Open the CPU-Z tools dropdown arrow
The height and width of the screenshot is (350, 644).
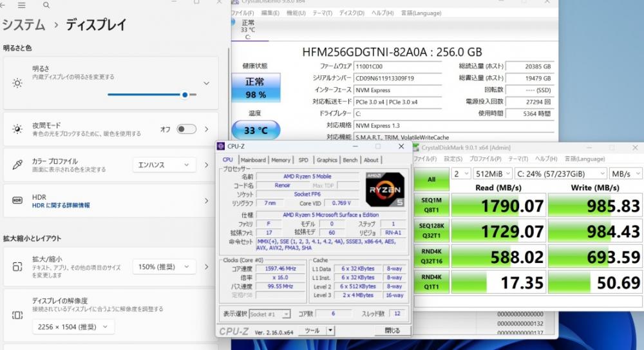pyautogui.click(x=330, y=330)
